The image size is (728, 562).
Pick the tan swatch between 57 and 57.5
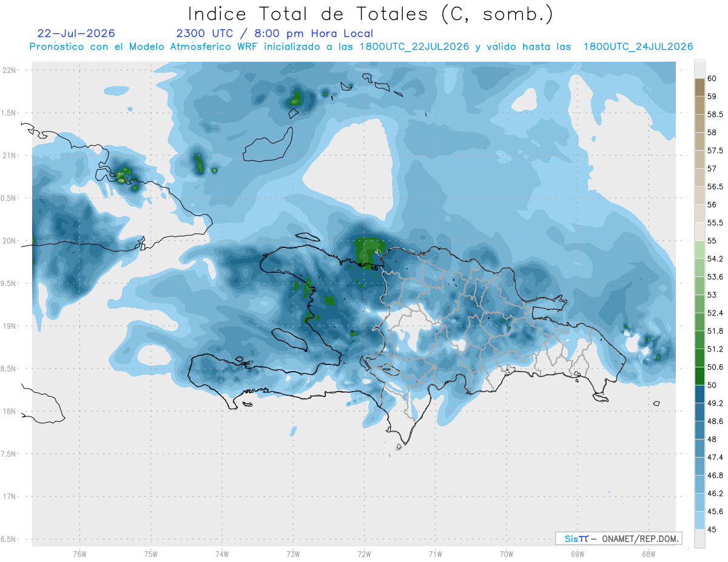[x=699, y=159]
